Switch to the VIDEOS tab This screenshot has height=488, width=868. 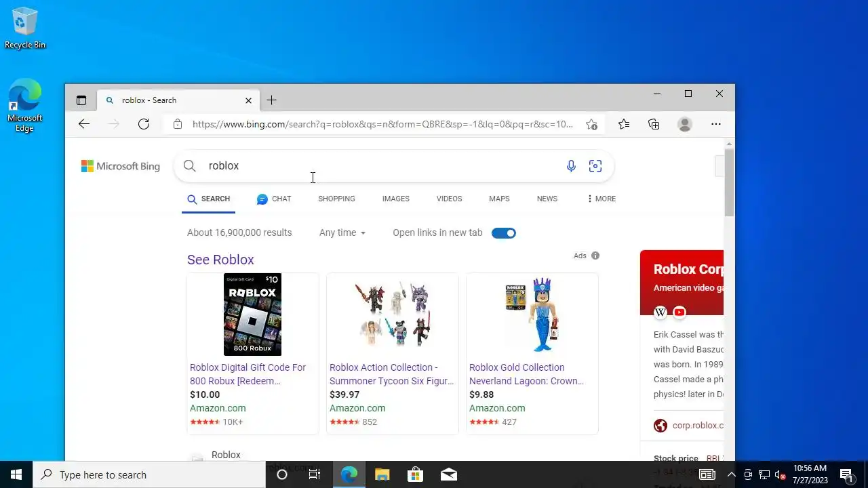449,199
